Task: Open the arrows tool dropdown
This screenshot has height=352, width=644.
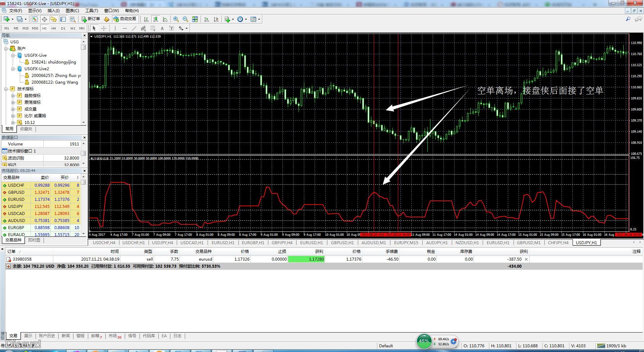Action: pyautogui.click(x=186, y=28)
